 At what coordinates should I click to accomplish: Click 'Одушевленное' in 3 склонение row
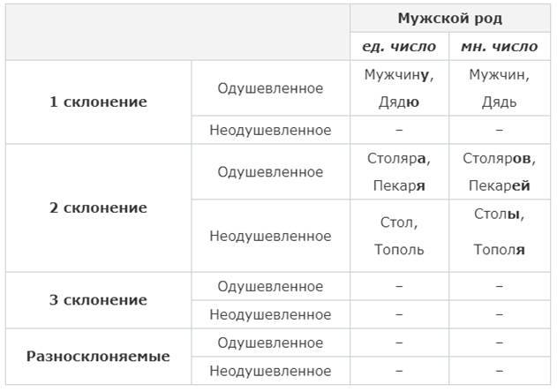[x=270, y=286]
